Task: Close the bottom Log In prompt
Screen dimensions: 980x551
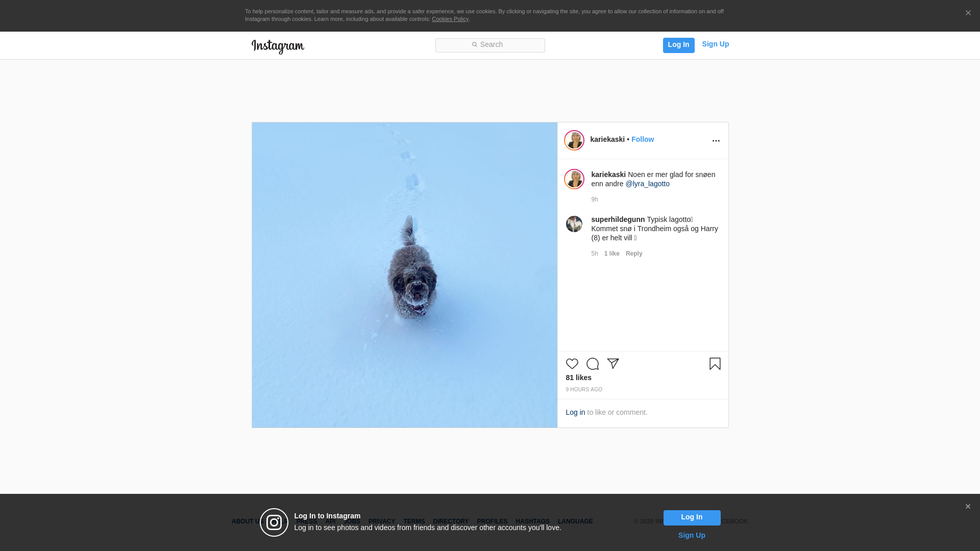Action: pyautogui.click(x=968, y=507)
